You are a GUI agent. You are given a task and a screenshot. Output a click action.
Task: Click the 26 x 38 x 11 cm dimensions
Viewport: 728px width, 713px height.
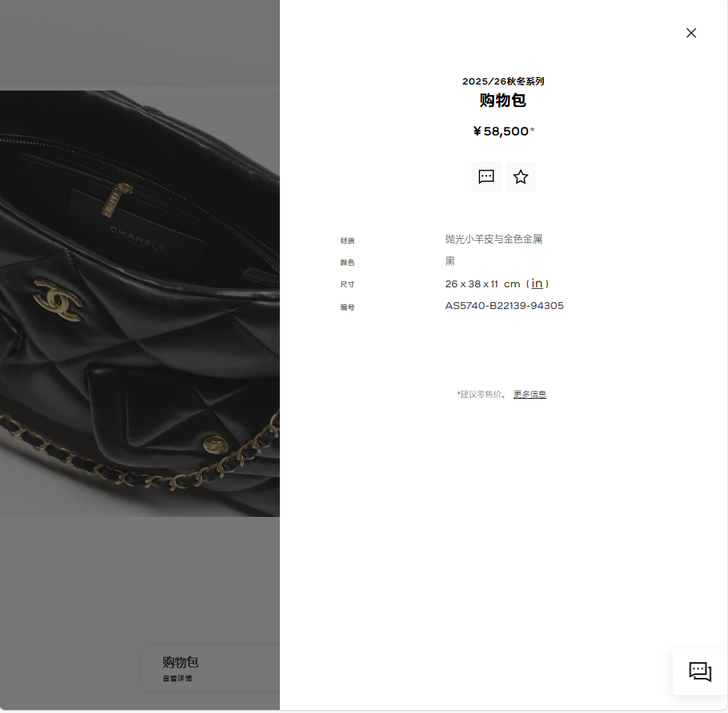pos(483,284)
